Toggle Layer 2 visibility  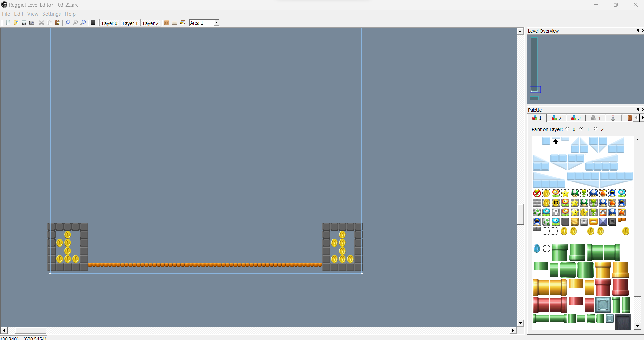tap(151, 23)
